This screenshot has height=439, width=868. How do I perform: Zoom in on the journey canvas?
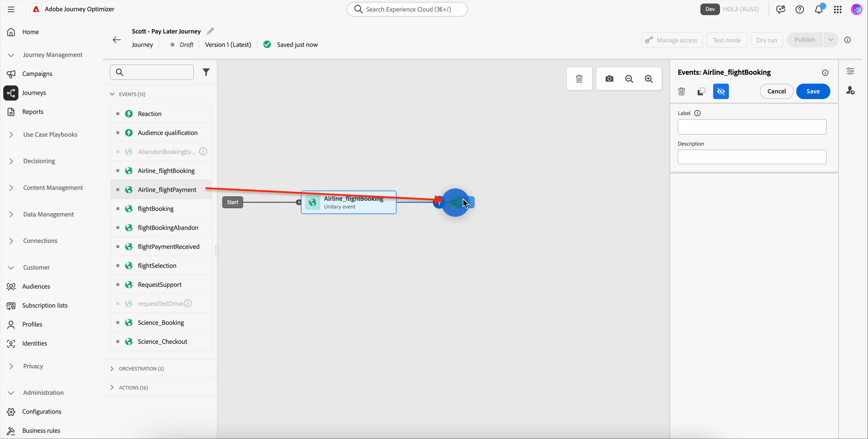(x=649, y=79)
